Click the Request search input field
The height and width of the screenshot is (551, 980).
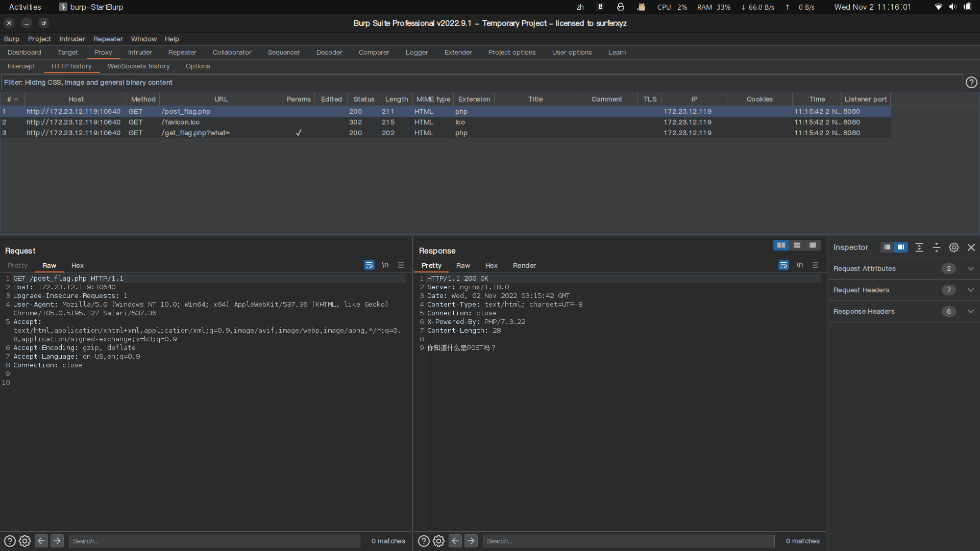click(x=214, y=541)
